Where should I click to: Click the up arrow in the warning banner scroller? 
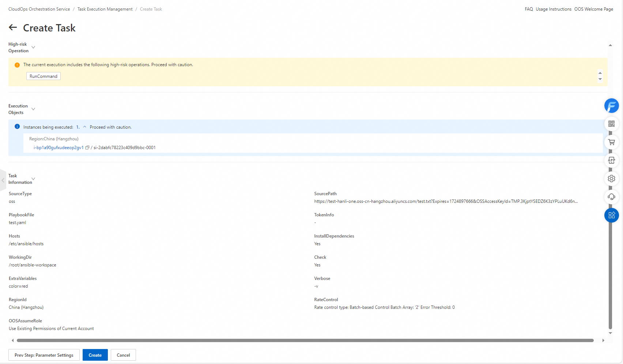600,73
